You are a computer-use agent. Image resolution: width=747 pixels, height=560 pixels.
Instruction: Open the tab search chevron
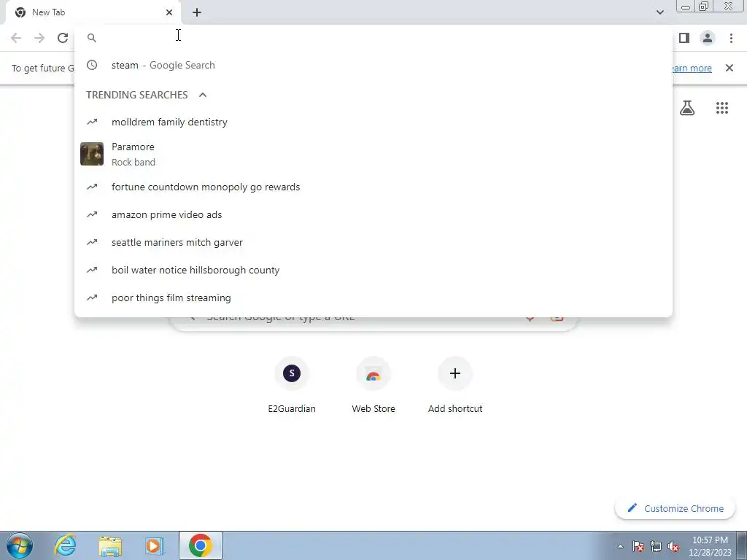pos(659,12)
